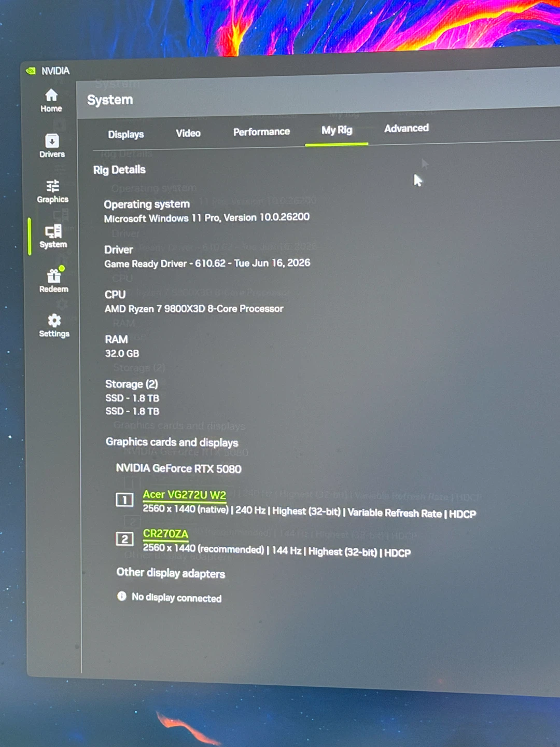
Task: Switch to the Displays tab
Action: point(126,134)
